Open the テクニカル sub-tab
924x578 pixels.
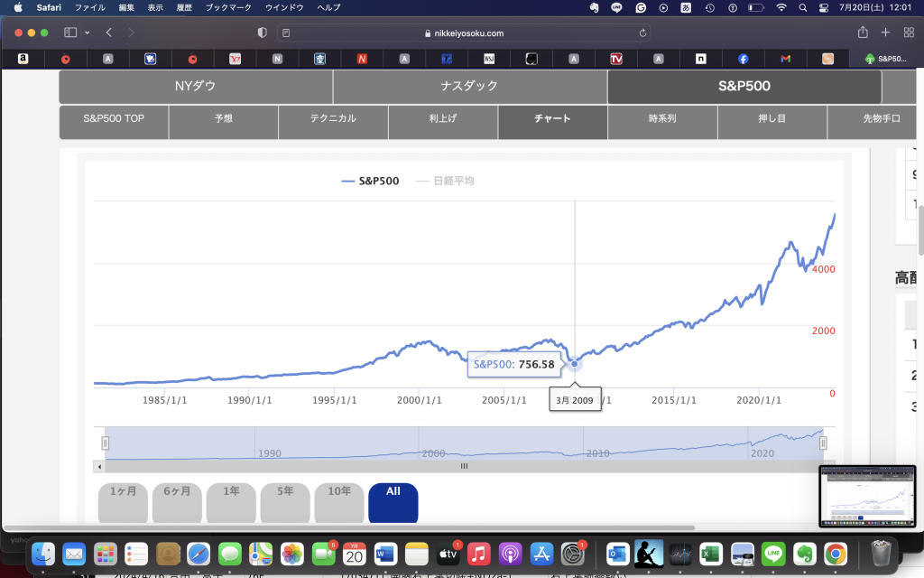[333, 118]
